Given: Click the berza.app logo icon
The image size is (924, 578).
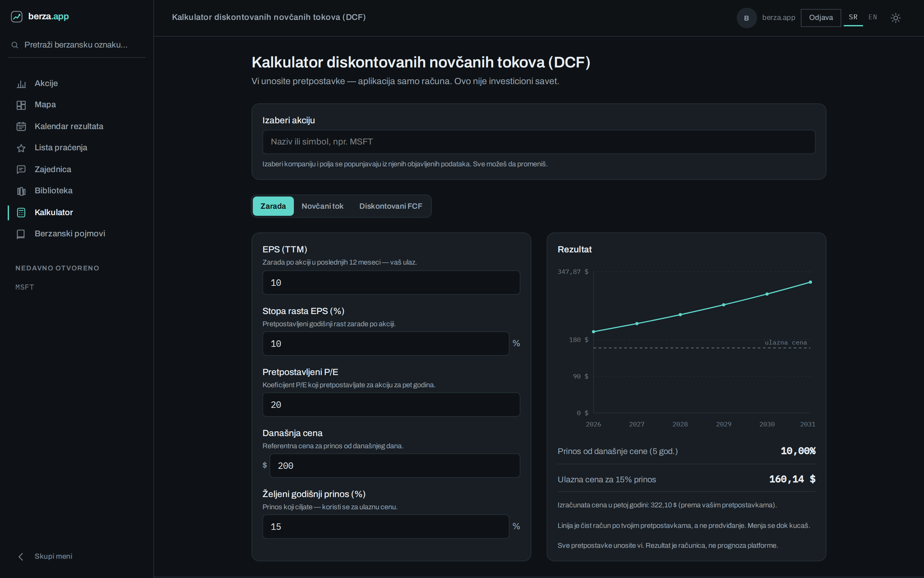Looking at the screenshot, I should (16, 16).
